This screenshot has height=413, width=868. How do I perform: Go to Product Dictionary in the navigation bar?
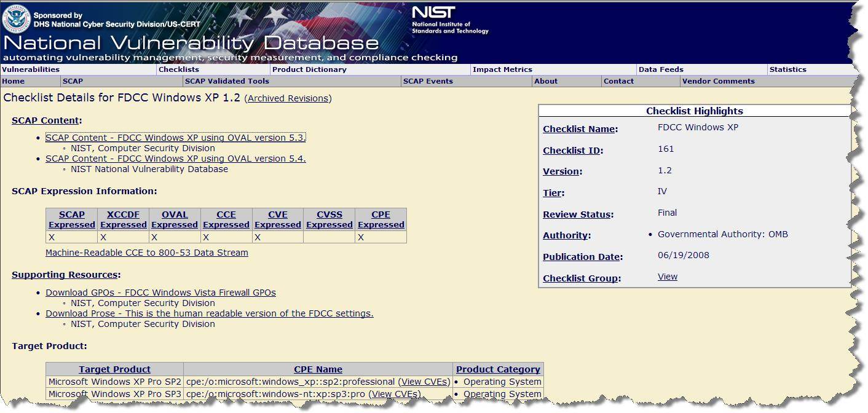309,69
